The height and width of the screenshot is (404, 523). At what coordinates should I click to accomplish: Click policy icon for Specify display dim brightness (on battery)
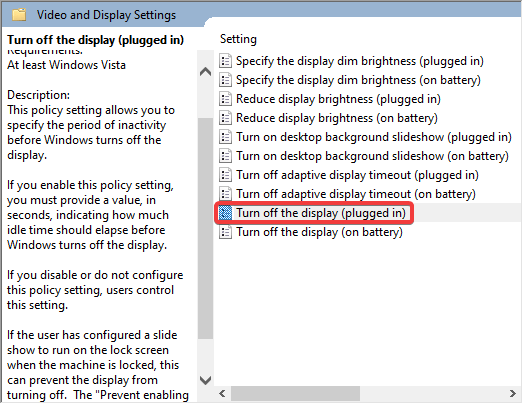click(225, 80)
